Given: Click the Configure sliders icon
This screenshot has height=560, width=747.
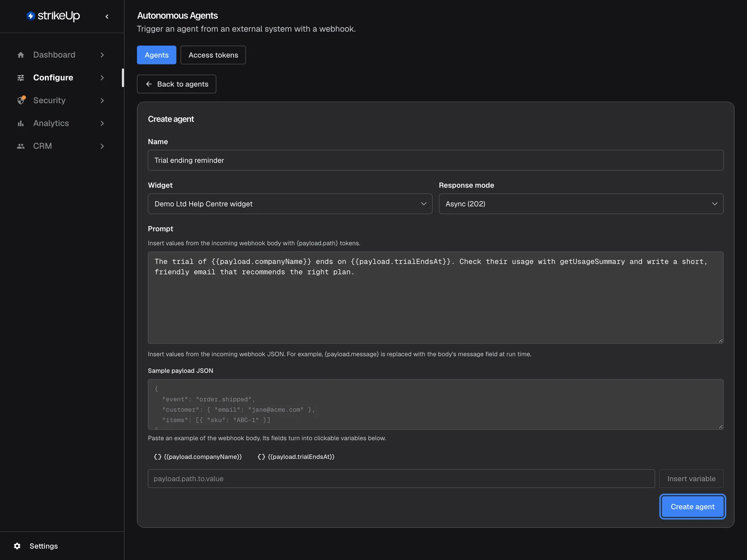Looking at the screenshot, I should 21,78.
